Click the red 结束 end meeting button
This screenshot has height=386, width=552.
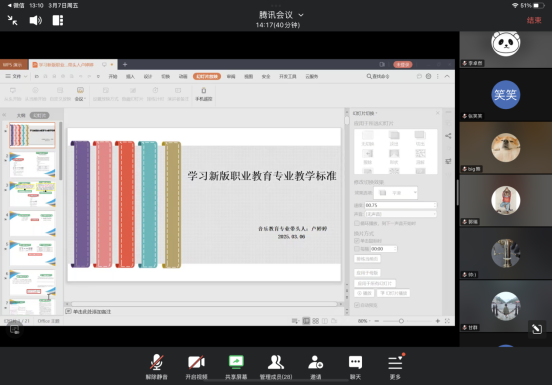534,20
